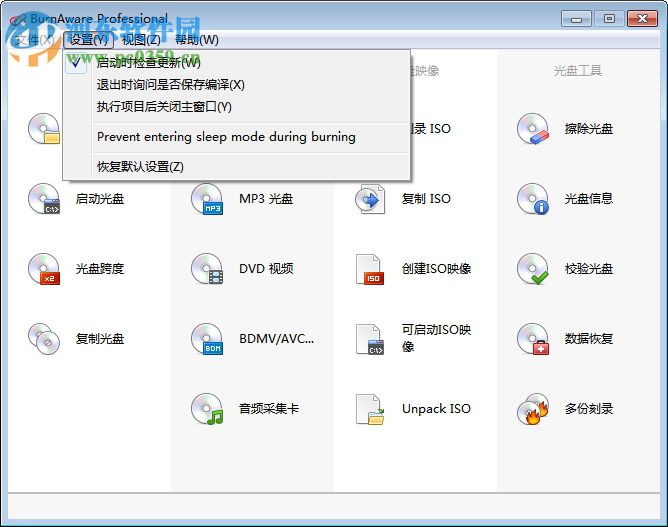668x527 pixels.
Task: Click the 校验光盘 label
Action: pyautogui.click(x=589, y=269)
